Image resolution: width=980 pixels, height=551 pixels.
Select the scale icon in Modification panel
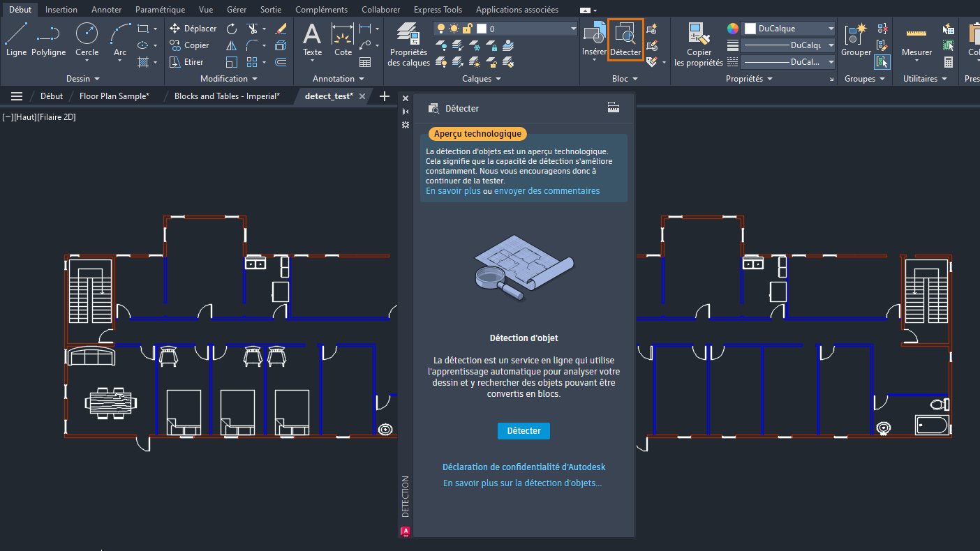tap(232, 62)
